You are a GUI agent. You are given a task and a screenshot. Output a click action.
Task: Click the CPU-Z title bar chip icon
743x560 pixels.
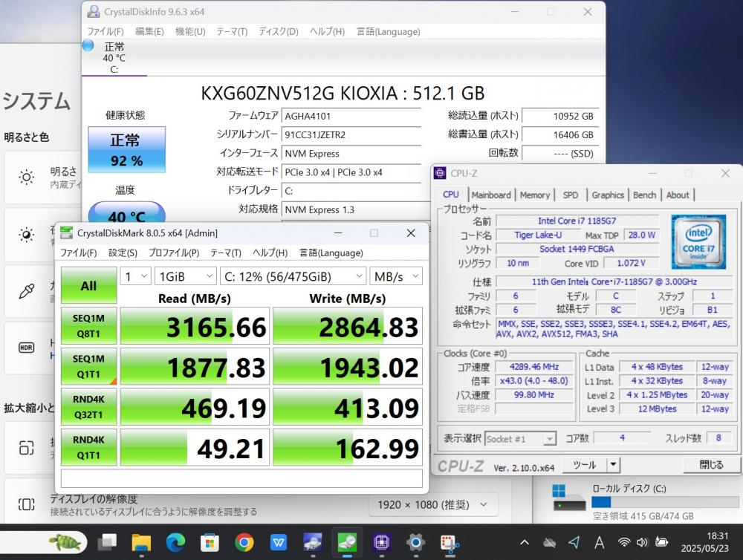[440, 173]
